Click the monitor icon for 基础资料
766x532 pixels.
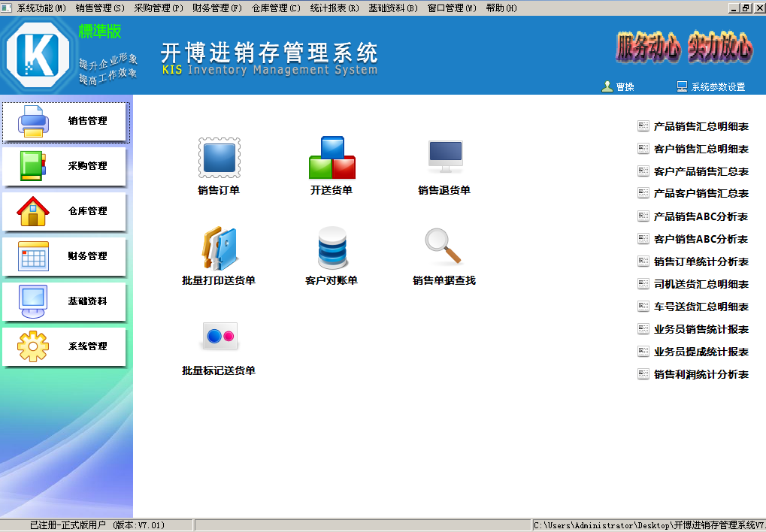(x=33, y=301)
